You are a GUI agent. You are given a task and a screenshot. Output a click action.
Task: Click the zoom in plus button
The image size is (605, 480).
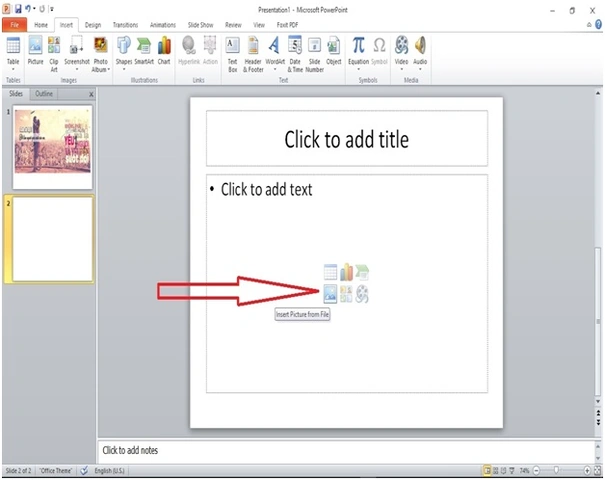[587, 470]
